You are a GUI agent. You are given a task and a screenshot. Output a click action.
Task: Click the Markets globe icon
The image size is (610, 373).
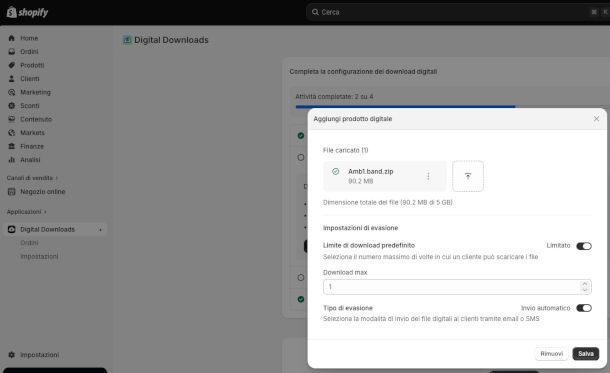[x=12, y=133]
